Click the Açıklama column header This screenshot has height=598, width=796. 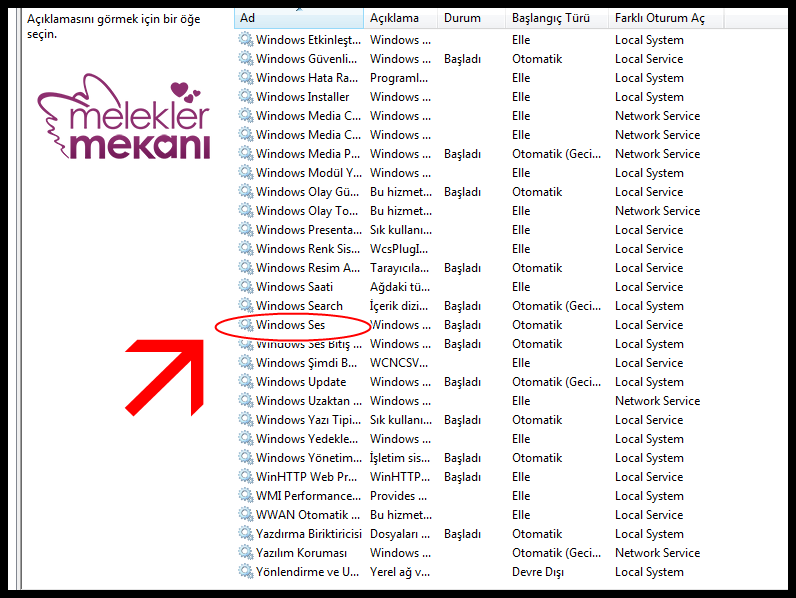click(x=400, y=18)
